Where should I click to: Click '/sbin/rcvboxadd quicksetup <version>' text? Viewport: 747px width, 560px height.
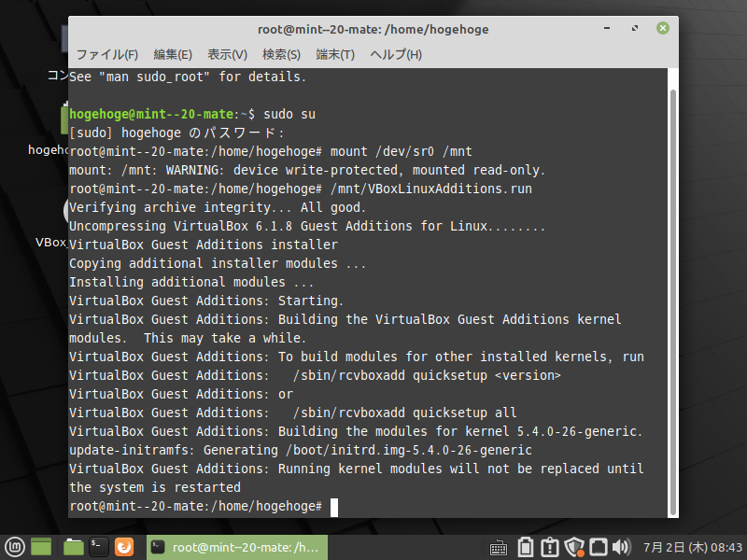tap(427, 376)
